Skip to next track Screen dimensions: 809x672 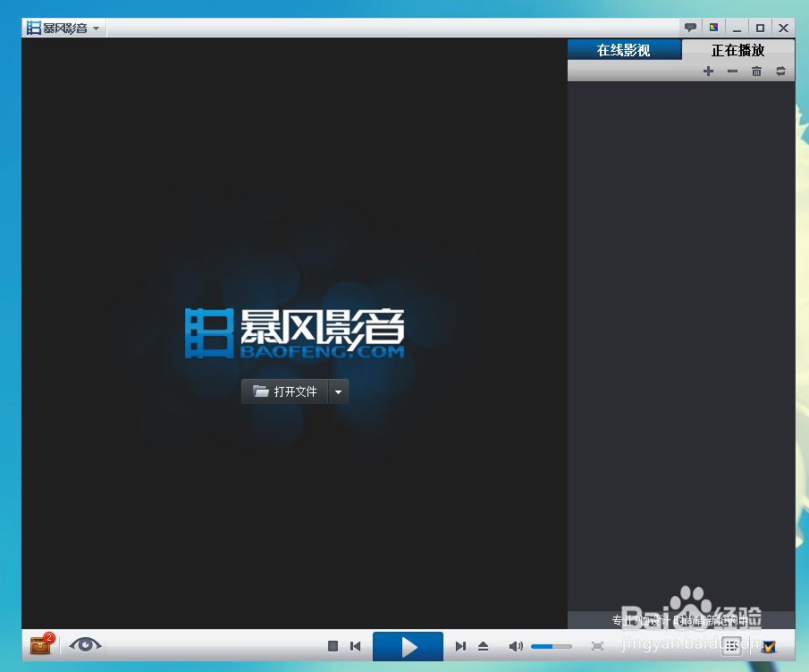[460, 646]
